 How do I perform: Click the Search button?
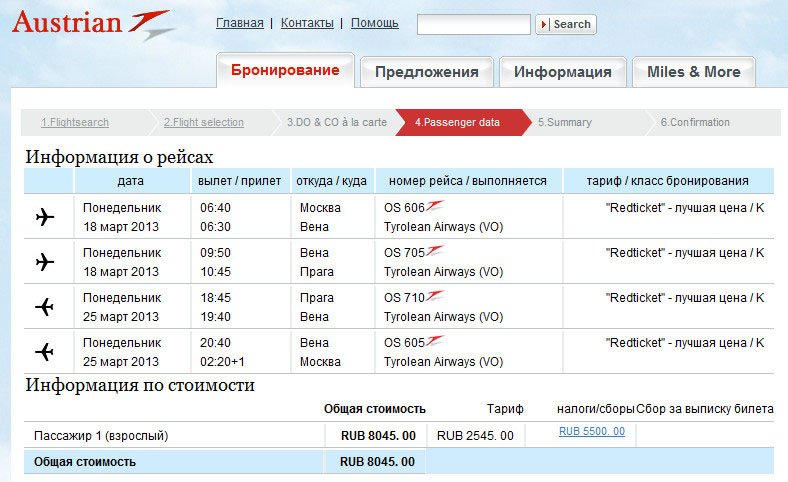click(566, 24)
